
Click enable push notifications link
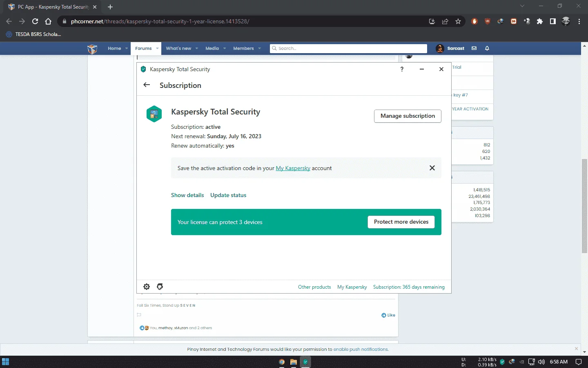pyautogui.click(x=361, y=349)
